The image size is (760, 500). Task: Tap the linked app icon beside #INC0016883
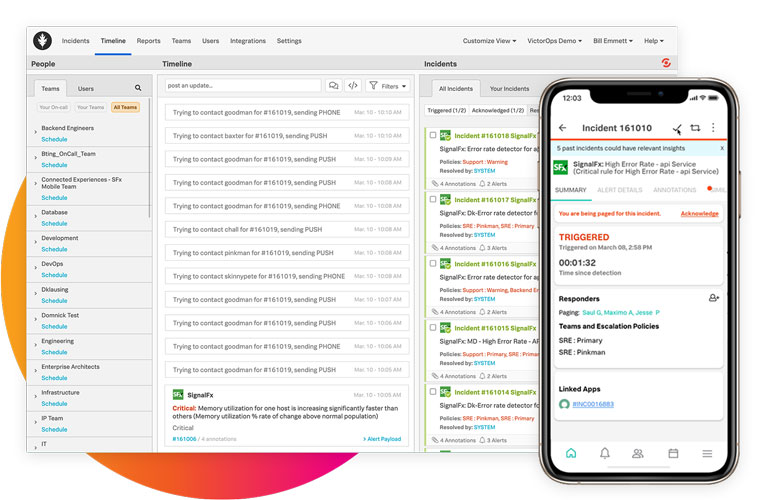564,404
